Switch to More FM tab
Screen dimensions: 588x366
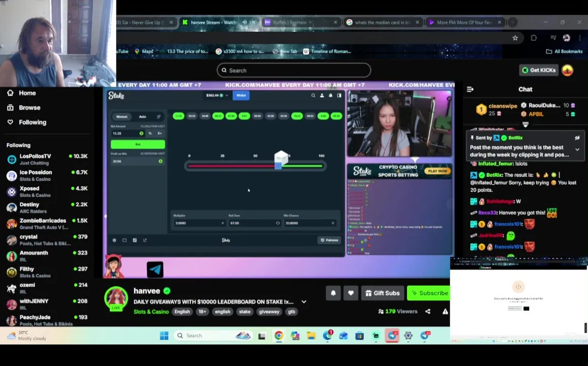pyautogui.click(x=464, y=22)
